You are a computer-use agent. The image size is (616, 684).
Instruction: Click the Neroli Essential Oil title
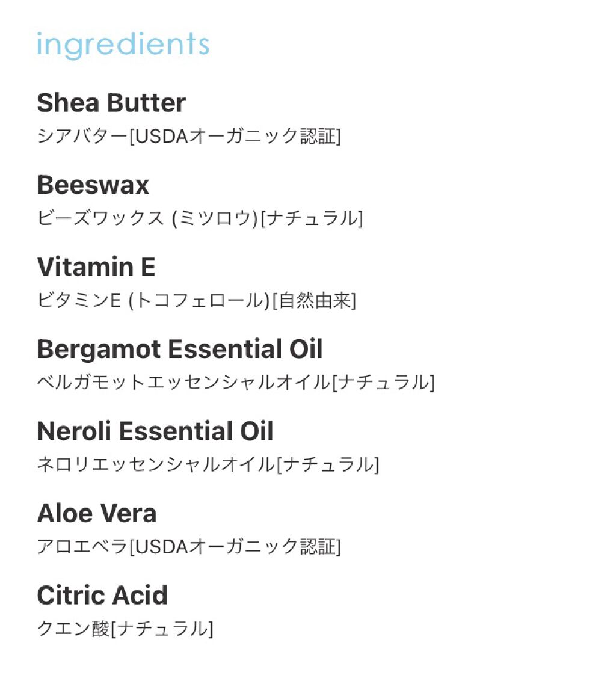pyautogui.click(x=155, y=431)
